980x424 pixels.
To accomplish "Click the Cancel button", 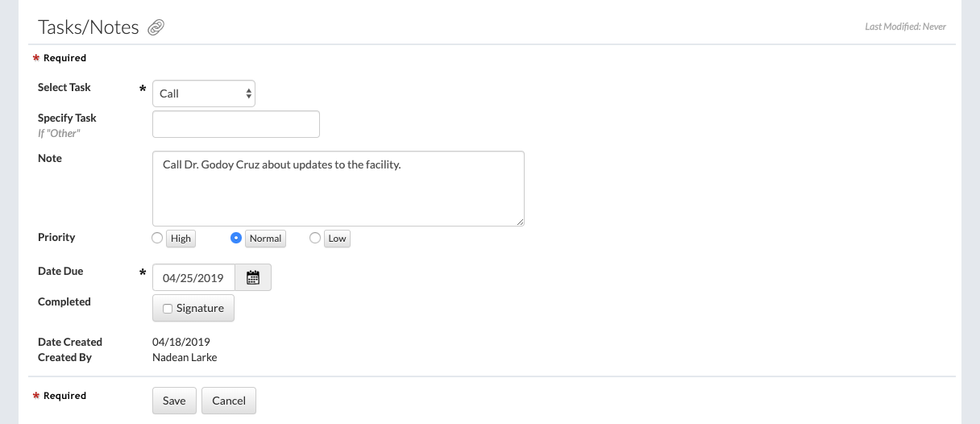I will tap(229, 401).
